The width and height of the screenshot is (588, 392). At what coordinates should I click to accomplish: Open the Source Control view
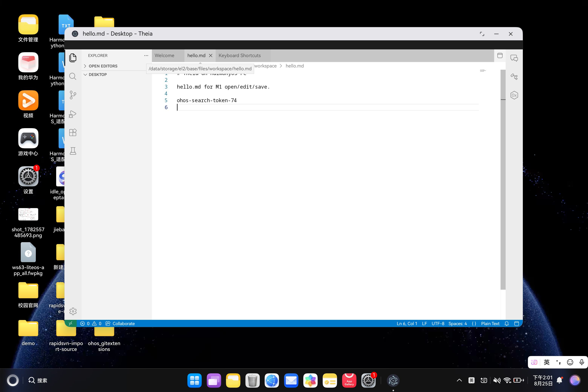coord(73,95)
